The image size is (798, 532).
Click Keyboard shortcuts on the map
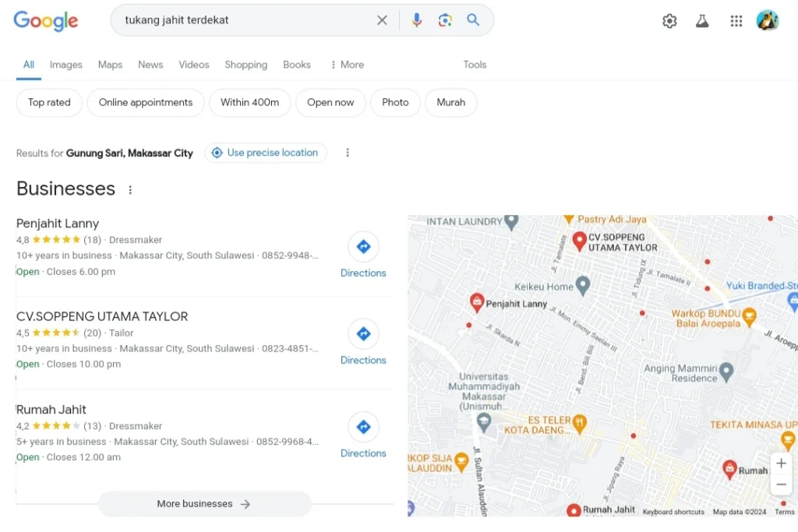pos(673,512)
